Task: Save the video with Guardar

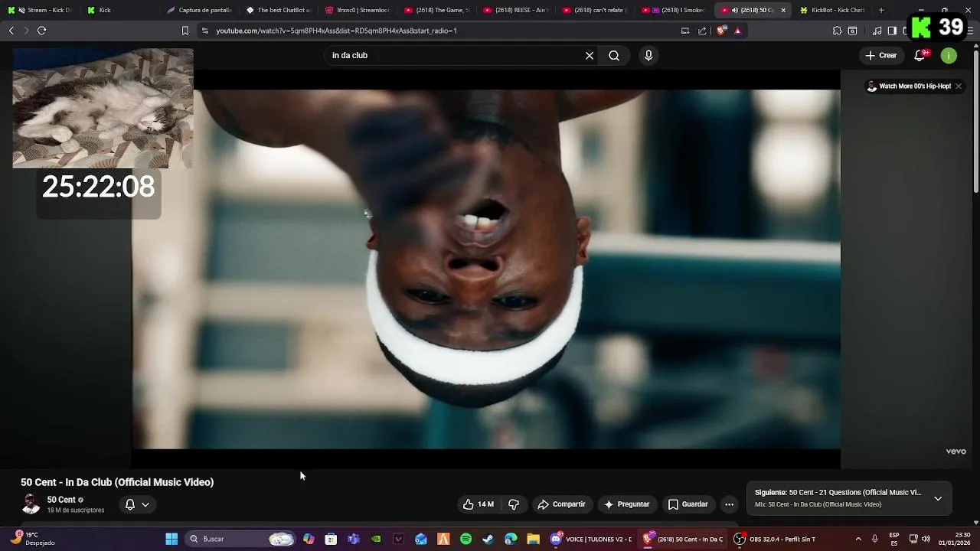Action: point(688,504)
